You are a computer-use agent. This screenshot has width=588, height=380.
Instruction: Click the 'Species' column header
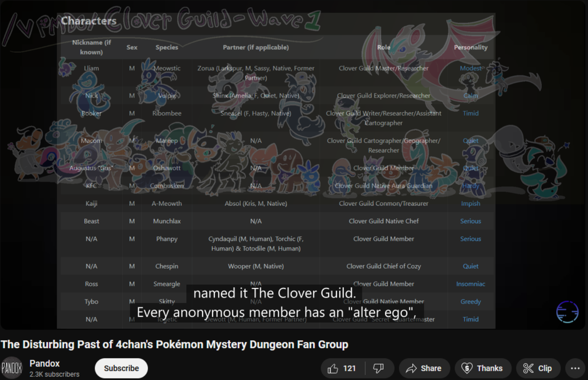[167, 47]
